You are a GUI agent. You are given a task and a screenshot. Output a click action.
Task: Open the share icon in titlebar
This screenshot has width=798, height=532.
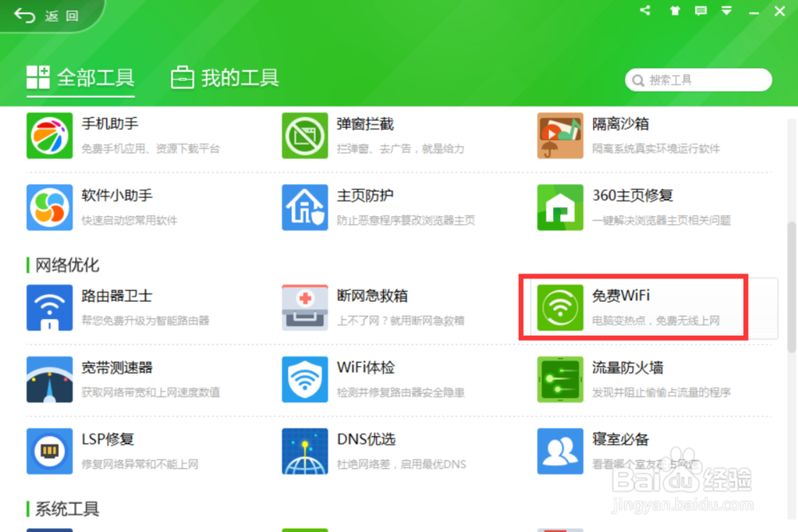pos(645,11)
